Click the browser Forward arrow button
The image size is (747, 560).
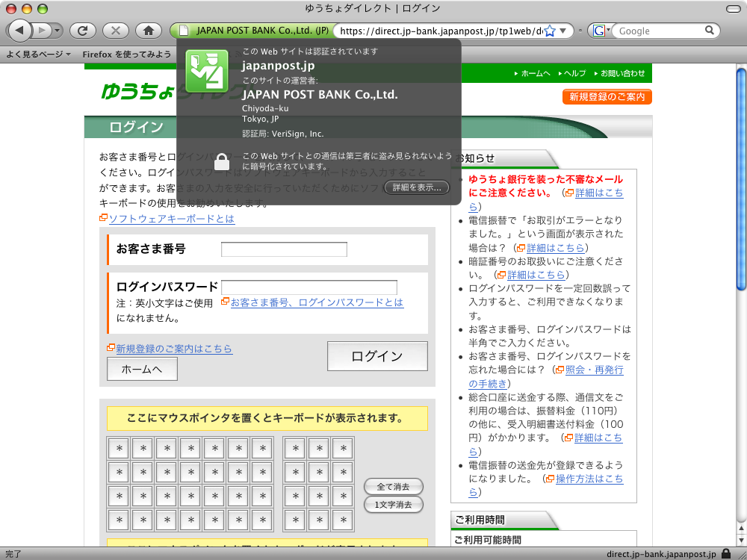pyautogui.click(x=42, y=31)
